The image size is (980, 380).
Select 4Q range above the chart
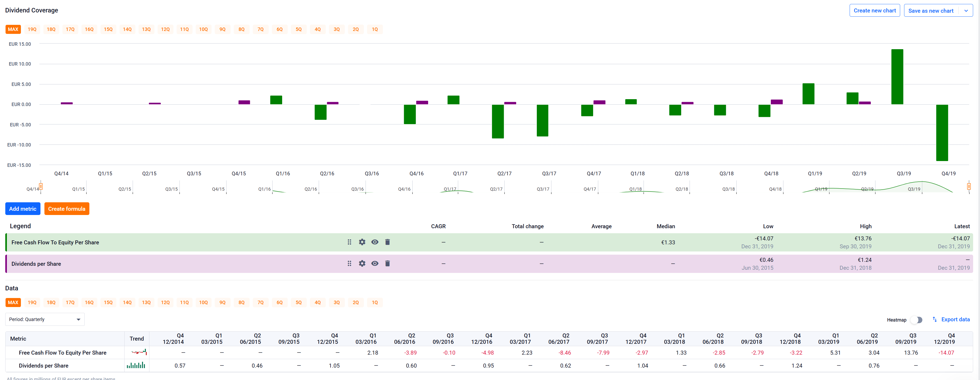tap(318, 29)
